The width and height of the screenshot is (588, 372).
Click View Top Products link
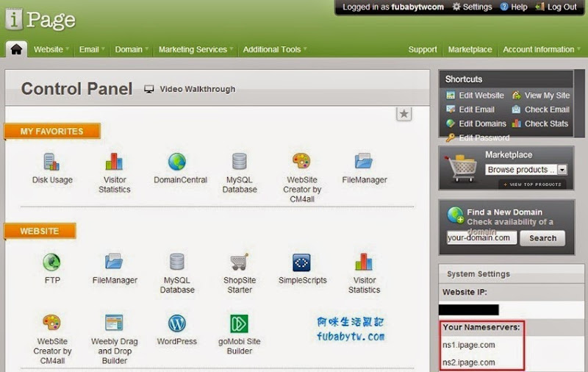coord(532,185)
